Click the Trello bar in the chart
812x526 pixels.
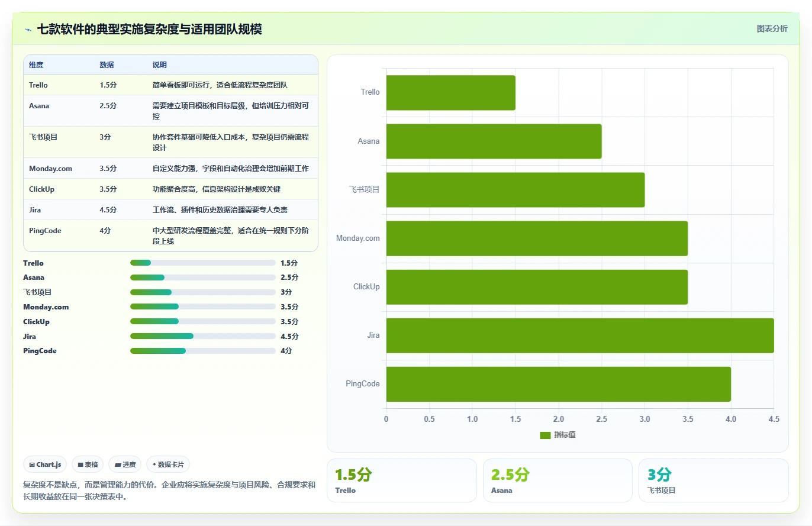pos(451,93)
